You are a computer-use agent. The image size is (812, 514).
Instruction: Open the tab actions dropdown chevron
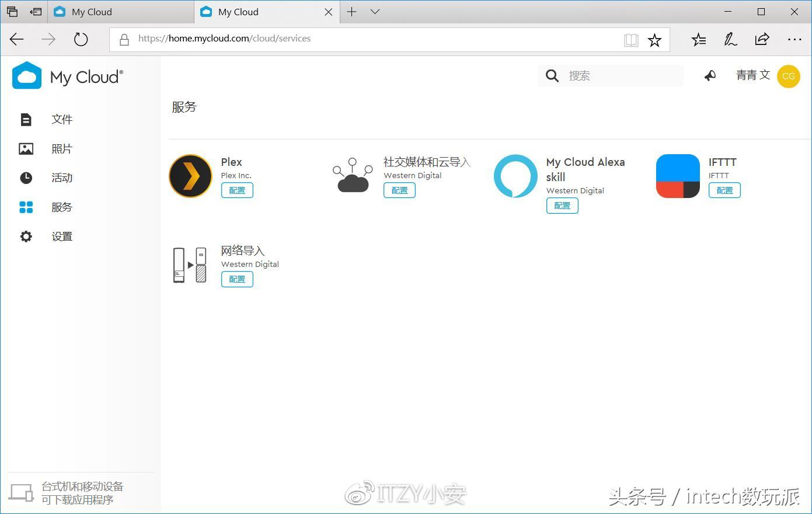click(x=375, y=12)
